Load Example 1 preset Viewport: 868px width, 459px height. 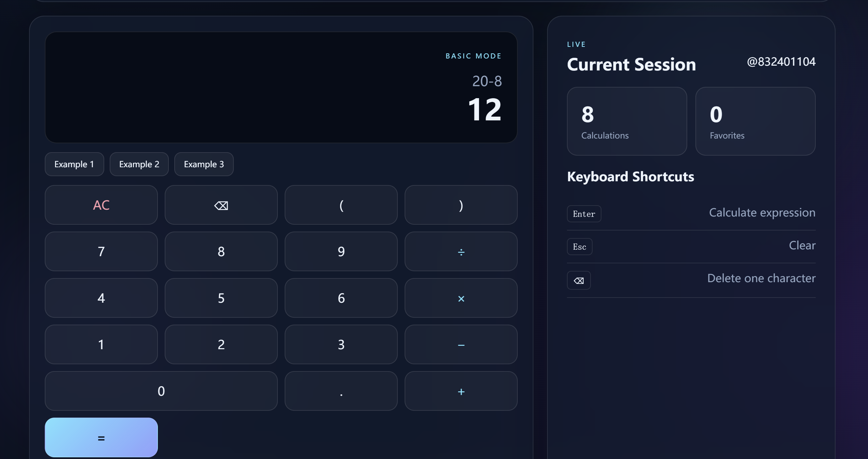pos(74,164)
